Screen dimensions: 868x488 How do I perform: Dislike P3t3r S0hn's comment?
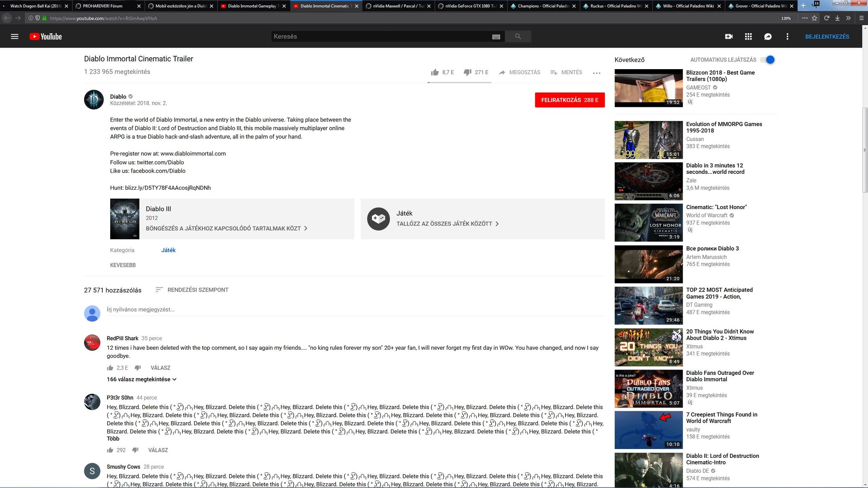pyautogui.click(x=135, y=450)
